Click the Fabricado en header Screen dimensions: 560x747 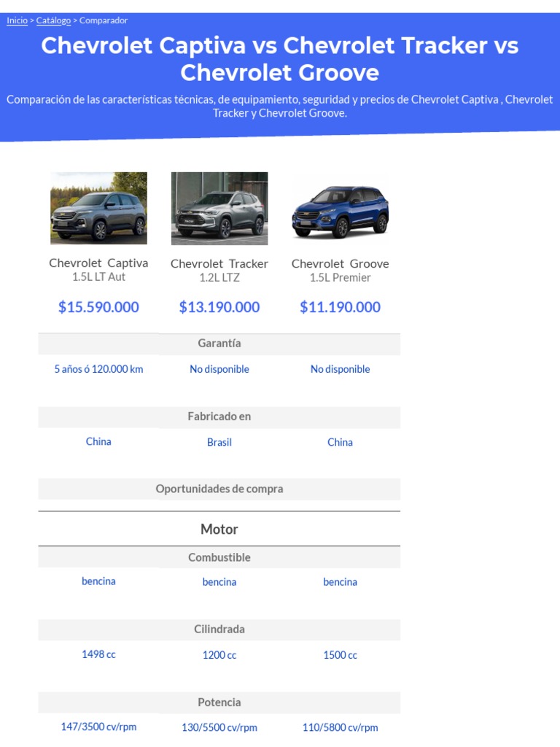219,417
